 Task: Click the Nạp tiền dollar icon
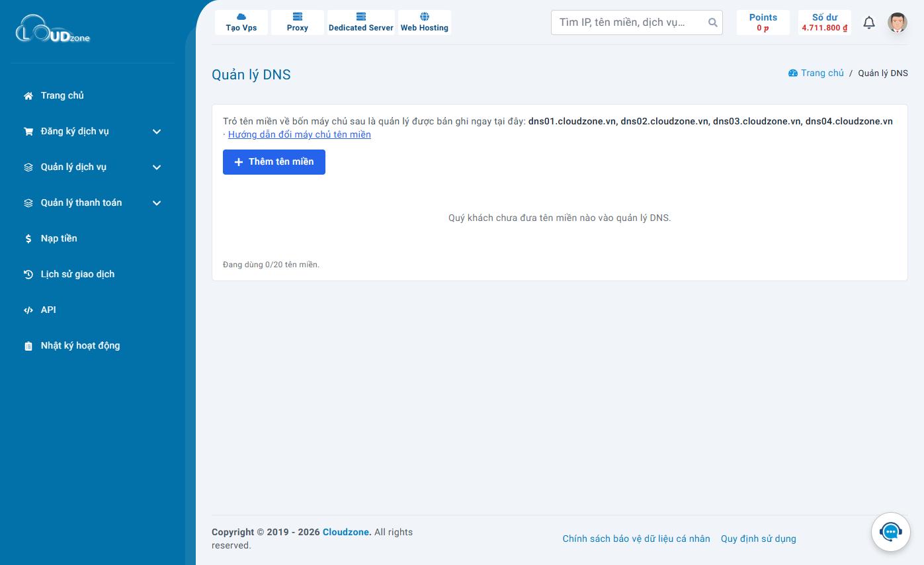(x=28, y=239)
